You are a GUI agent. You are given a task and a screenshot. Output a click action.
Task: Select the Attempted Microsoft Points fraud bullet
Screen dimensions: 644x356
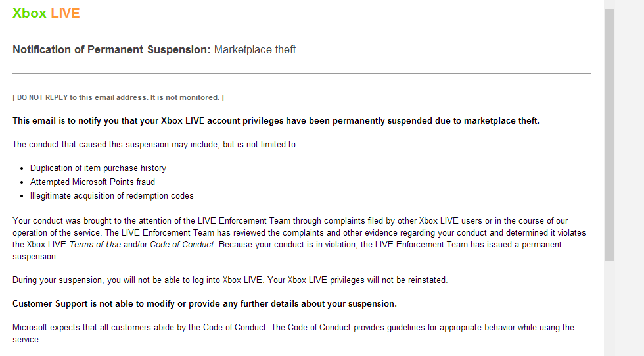click(x=93, y=182)
